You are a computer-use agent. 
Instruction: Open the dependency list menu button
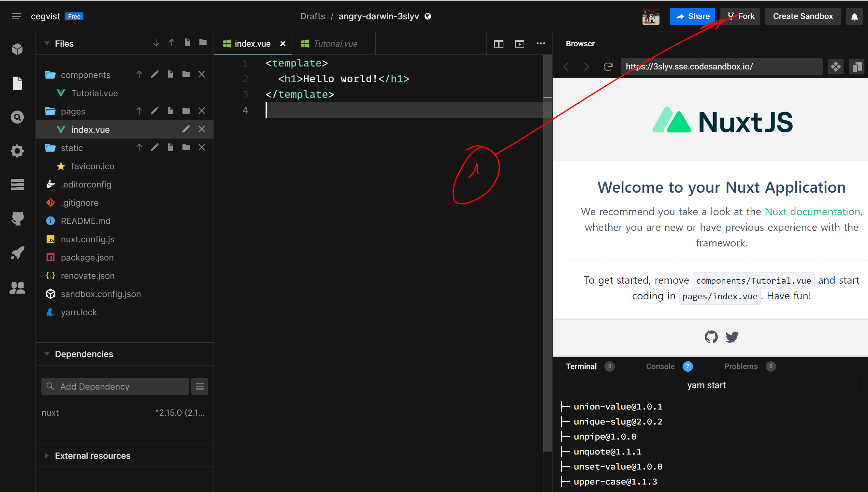[199, 386]
